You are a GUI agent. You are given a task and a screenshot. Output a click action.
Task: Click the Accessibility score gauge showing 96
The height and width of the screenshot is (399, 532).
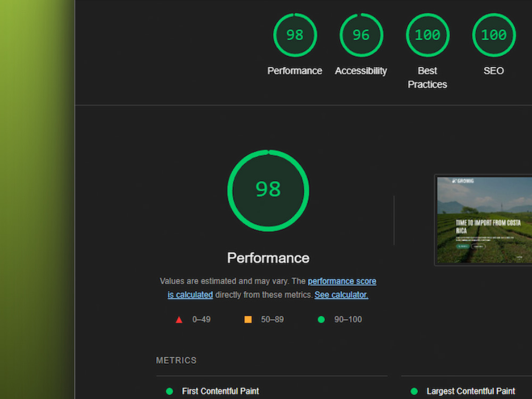click(x=361, y=35)
